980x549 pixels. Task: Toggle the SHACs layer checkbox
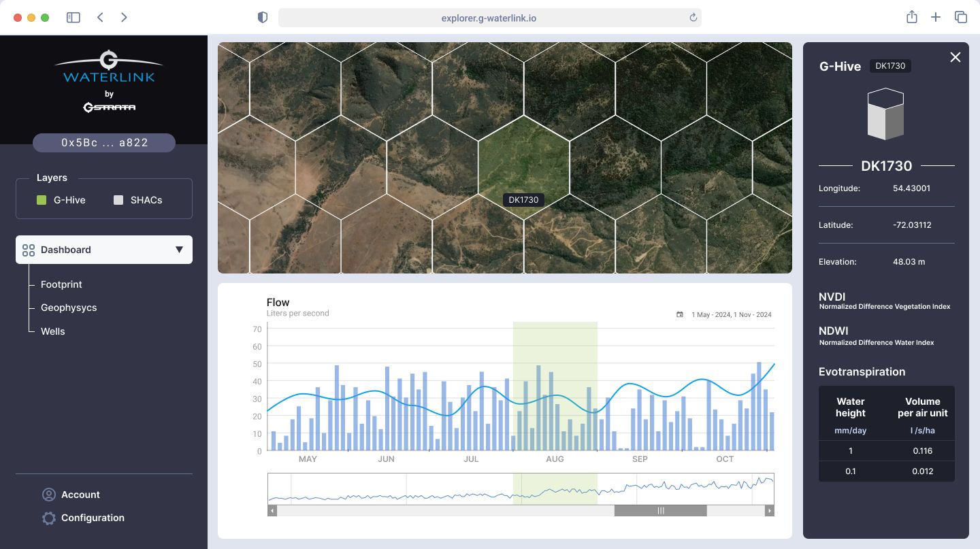[118, 200]
